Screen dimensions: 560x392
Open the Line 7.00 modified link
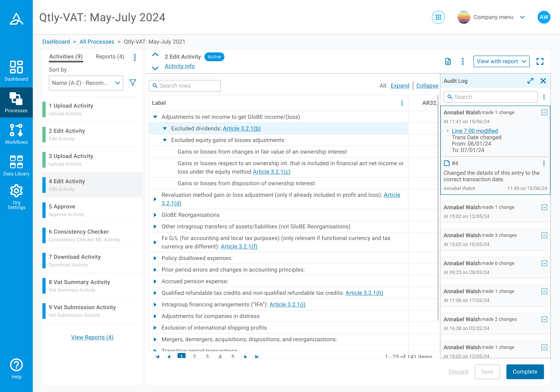tap(475, 131)
